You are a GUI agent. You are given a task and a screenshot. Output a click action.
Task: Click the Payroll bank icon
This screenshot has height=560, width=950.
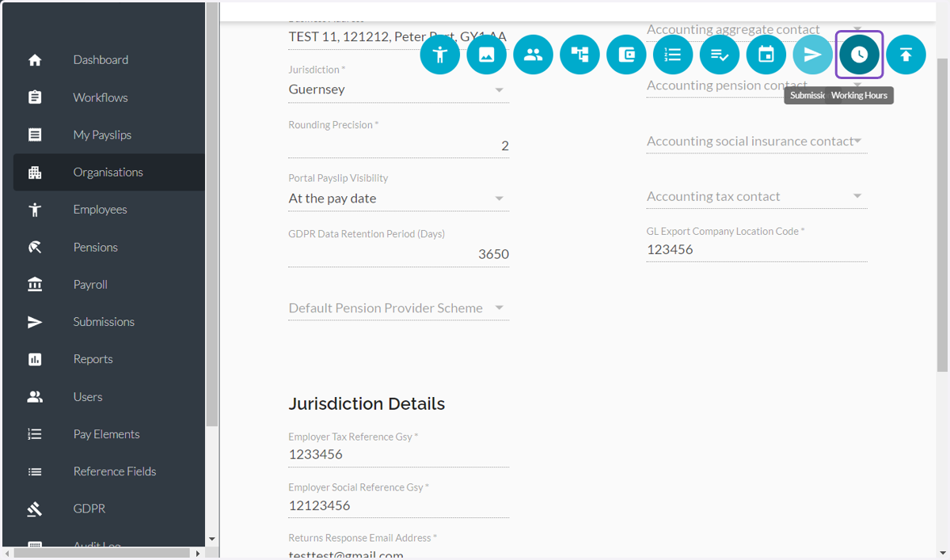pos(35,284)
